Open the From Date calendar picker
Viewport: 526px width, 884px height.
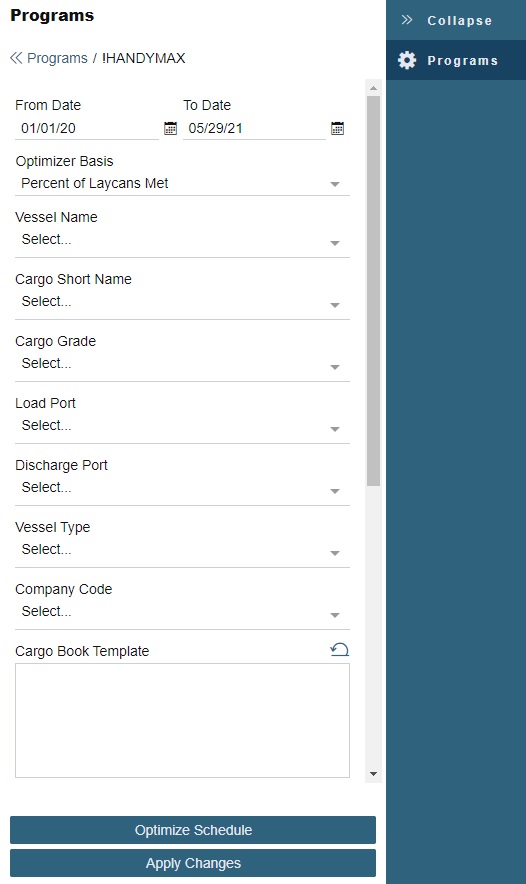[x=170, y=128]
